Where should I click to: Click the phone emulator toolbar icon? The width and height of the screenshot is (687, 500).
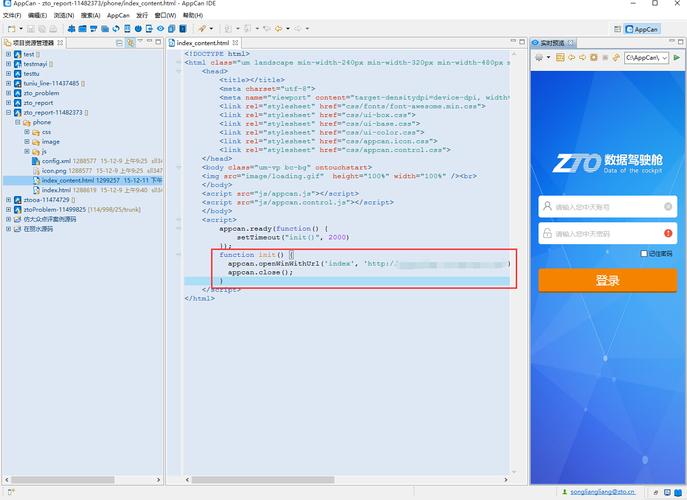(127, 29)
